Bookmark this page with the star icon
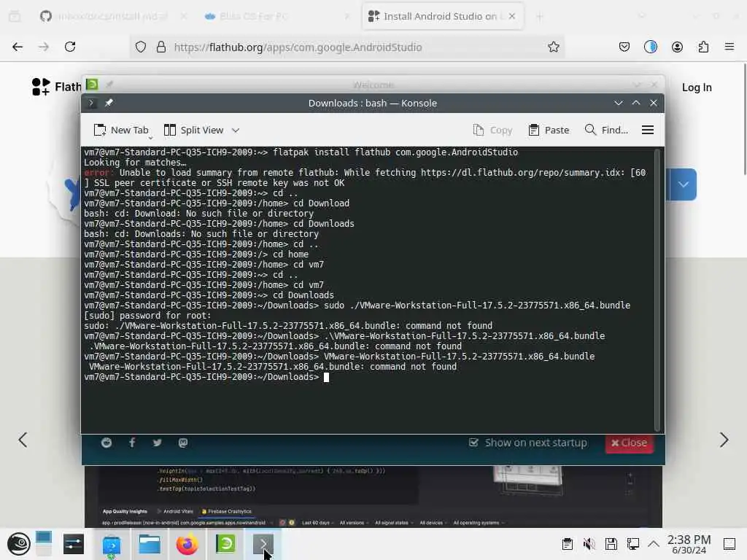The width and height of the screenshot is (747, 560). click(x=553, y=47)
